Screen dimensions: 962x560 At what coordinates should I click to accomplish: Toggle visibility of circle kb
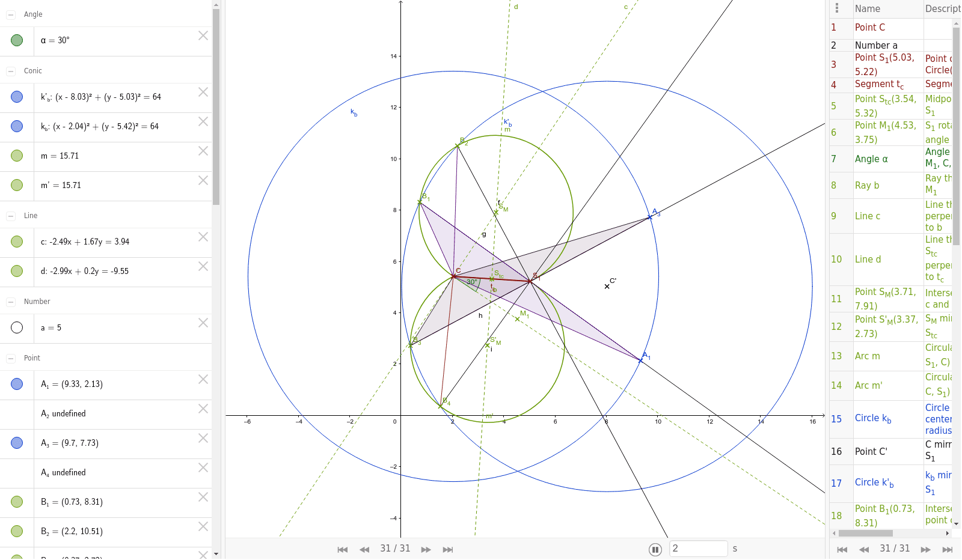(17, 126)
